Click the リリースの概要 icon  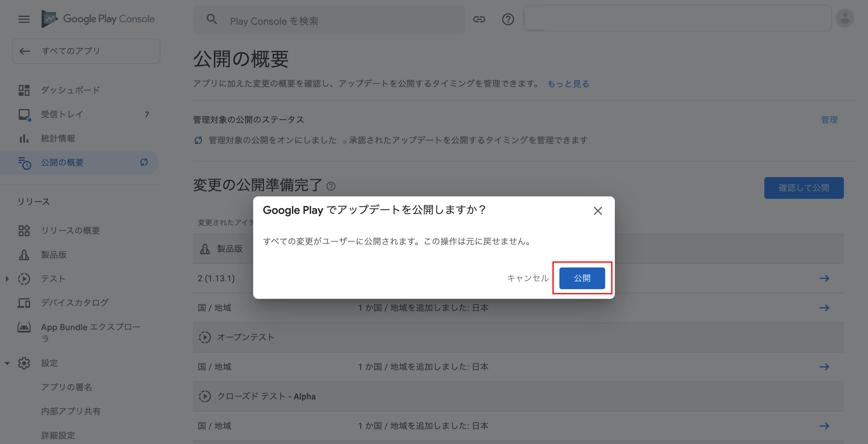tap(24, 231)
